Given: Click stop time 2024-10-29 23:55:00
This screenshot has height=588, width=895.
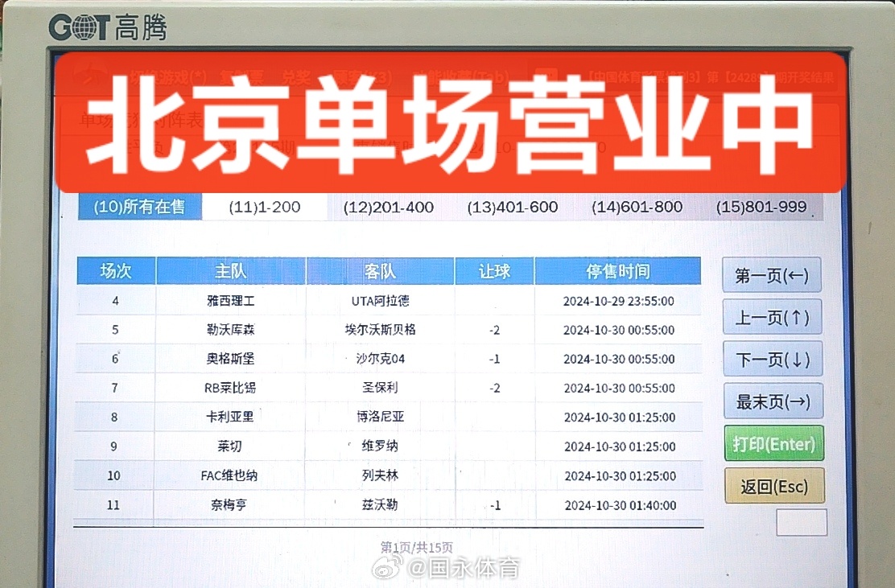Looking at the screenshot, I should point(619,301).
